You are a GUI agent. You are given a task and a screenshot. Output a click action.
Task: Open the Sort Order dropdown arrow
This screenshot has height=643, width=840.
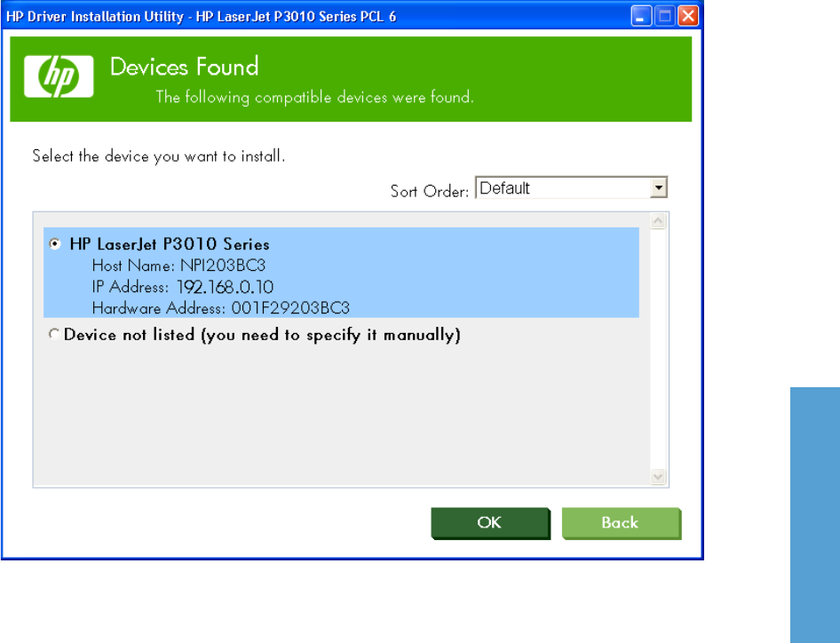(x=659, y=187)
